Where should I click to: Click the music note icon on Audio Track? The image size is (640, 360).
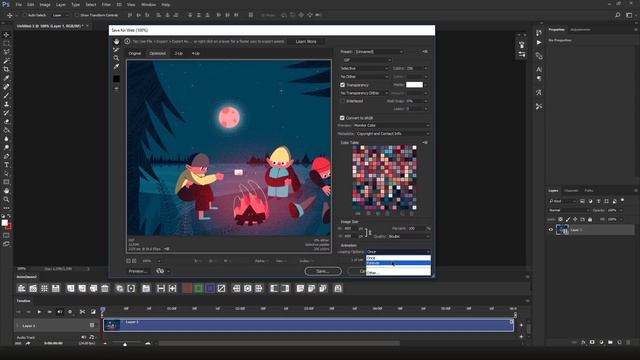click(91, 337)
